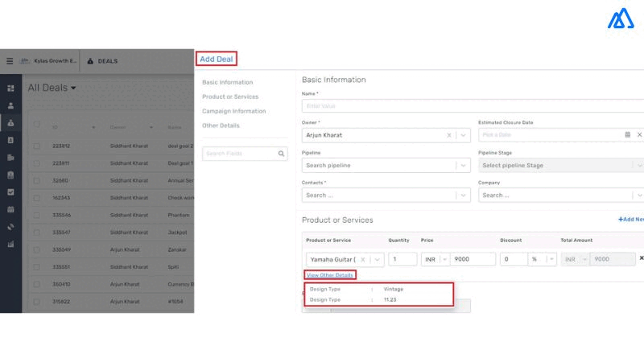Click the Vintage design type value
The image size is (644, 362).
[x=394, y=289]
